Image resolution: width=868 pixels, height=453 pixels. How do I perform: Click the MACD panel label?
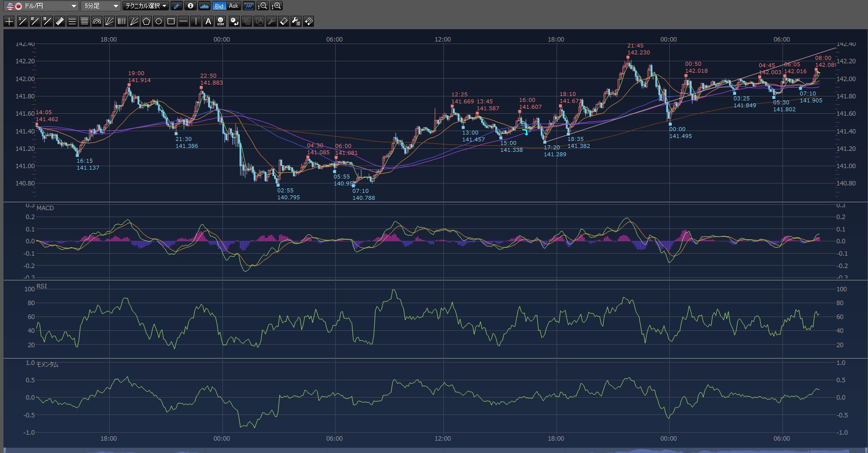point(45,208)
